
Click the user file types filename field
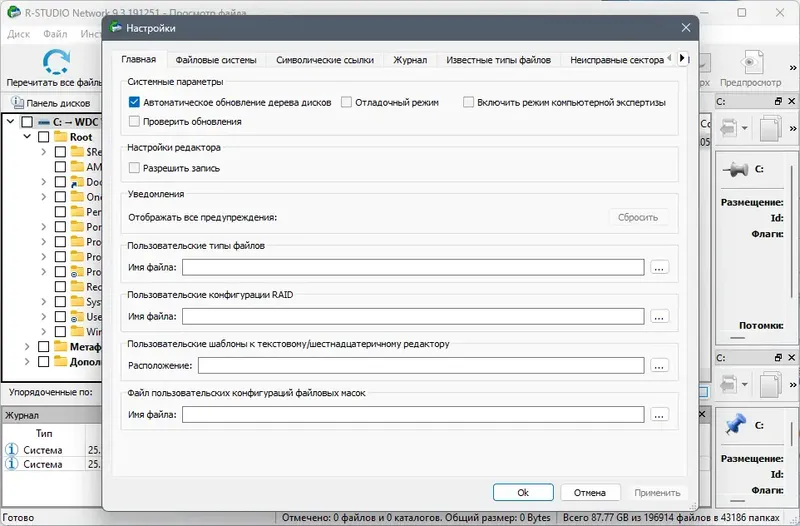(413, 267)
